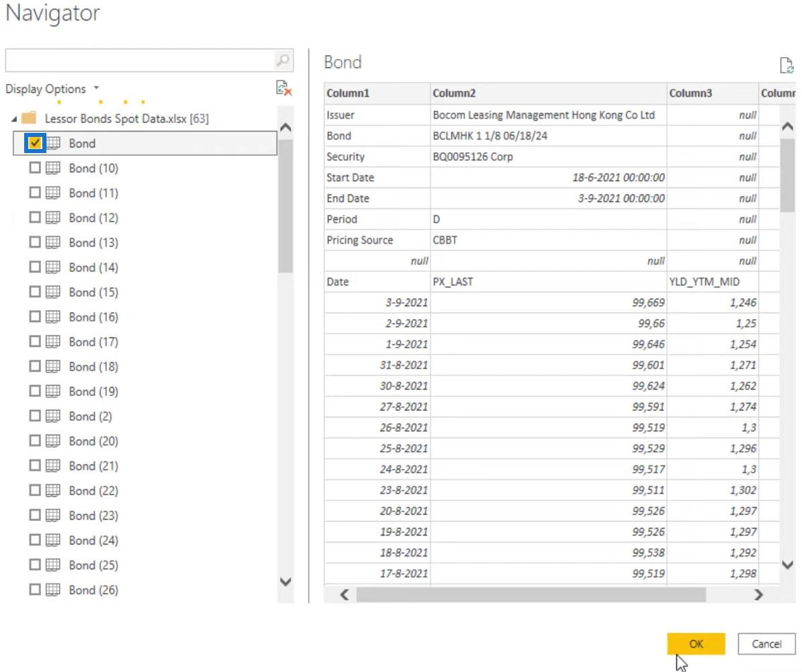The image size is (802, 672).
Task: Click the preview vertical scroll down arrow
Action: click(788, 565)
